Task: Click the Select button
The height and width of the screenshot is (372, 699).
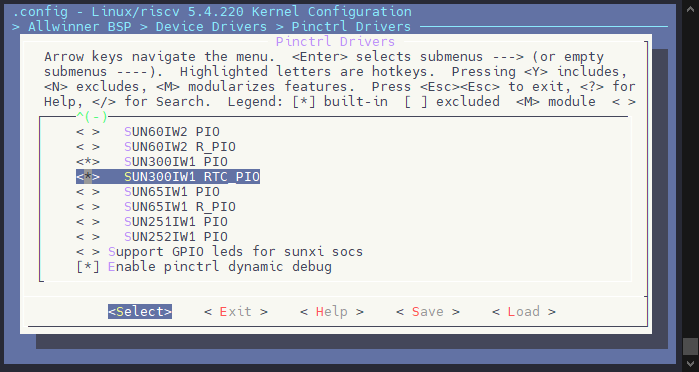Action: click(140, 311)
